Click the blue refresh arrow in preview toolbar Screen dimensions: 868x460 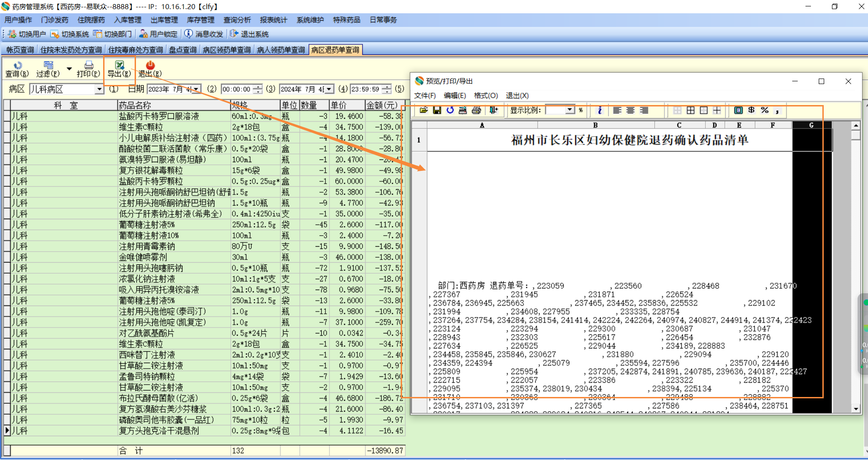point(450,110)
